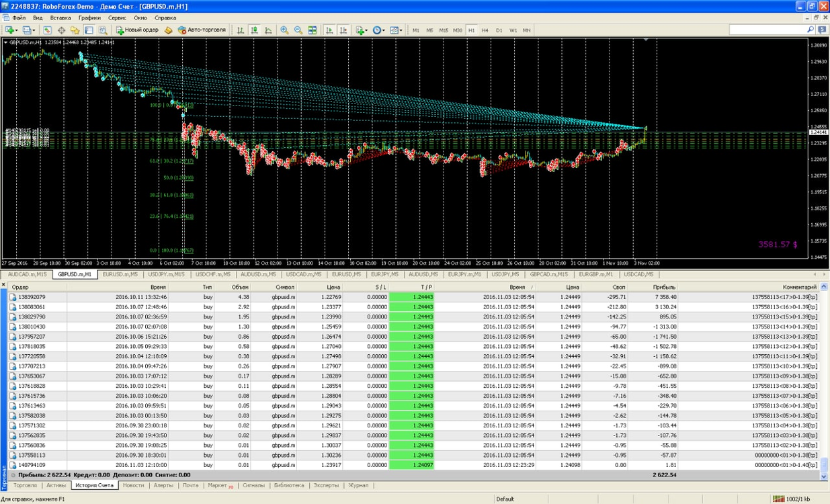
Task: Click the zoom in magnifier icon
Action: (284, 30)
